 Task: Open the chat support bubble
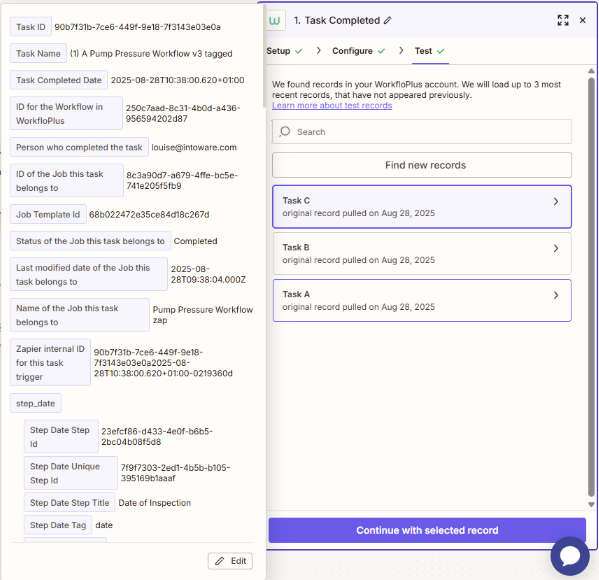pos(570,556)
